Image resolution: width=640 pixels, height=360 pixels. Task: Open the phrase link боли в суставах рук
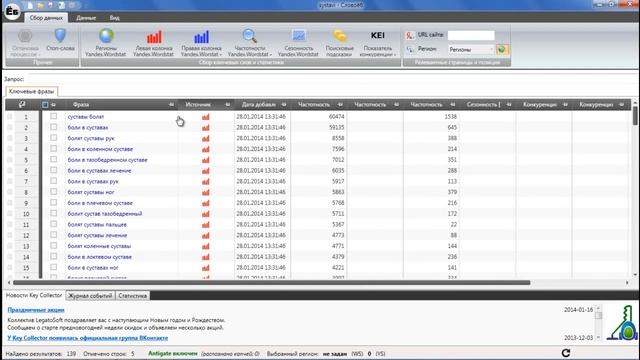pyautogui.click(x=93, y=181)
